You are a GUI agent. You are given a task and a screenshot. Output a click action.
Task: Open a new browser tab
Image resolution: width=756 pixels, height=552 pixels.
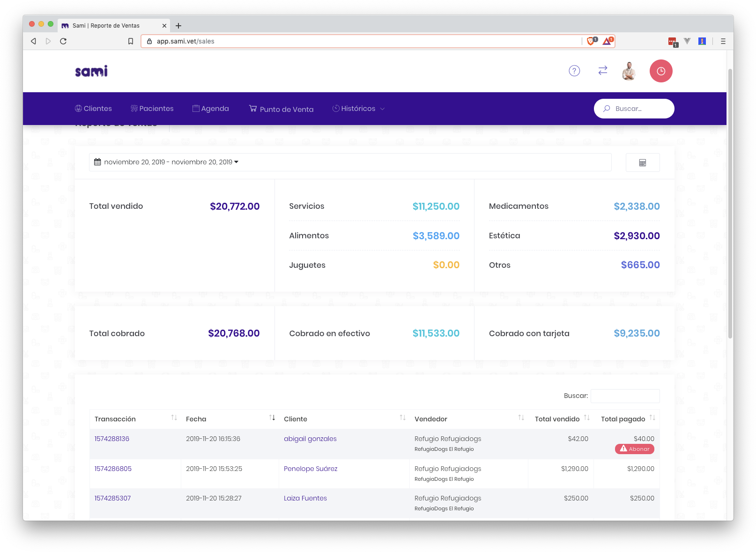click(x=178, y=26)
